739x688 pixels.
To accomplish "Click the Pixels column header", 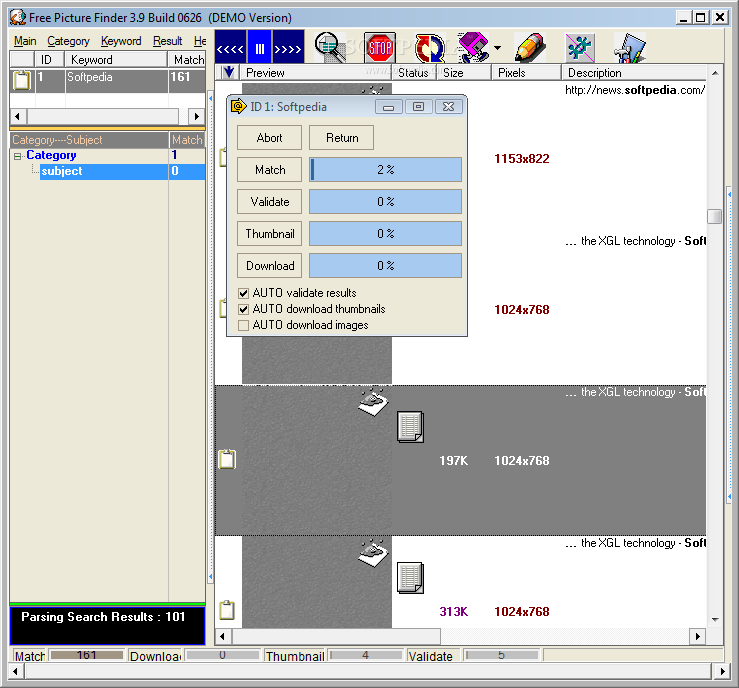I will pyautogui.click(x=526, y=73).
